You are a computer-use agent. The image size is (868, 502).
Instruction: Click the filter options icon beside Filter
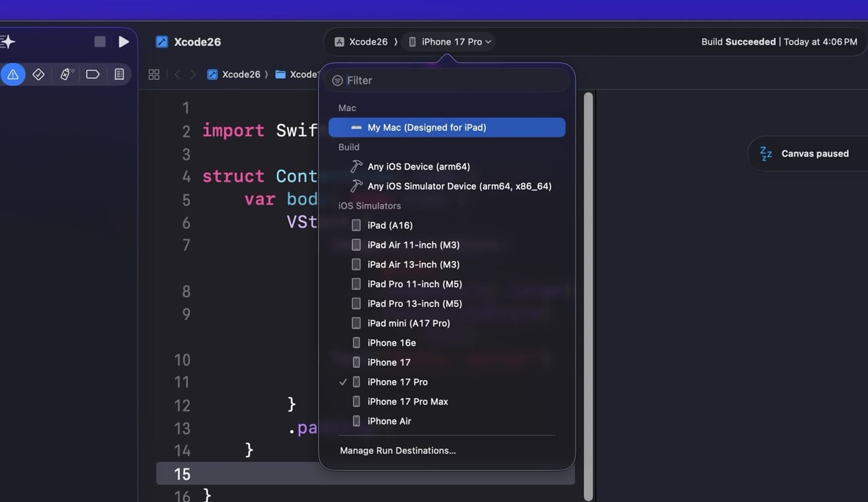[337, 81]
